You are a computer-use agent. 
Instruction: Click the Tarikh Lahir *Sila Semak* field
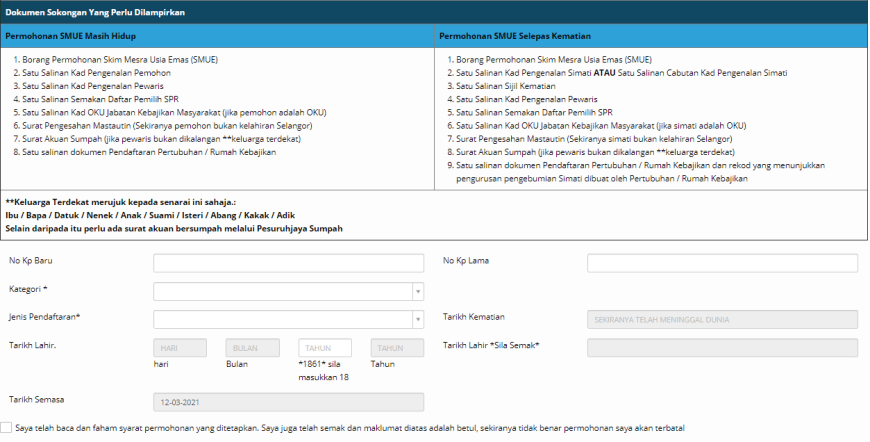(722, 348)
